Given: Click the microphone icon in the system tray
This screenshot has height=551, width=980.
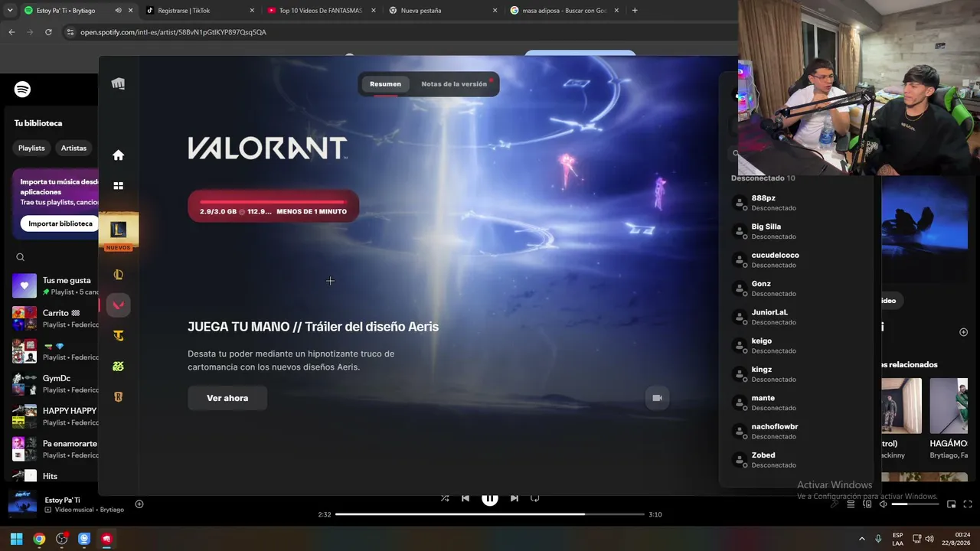Looking at the screenshot, I should tap(878, 539).
